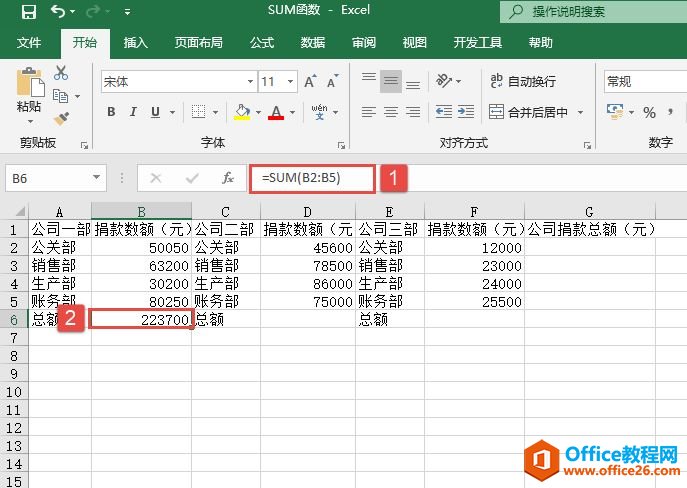Open the 文件 tab
This screenshot has height=488, width=687.
coord(29,42)
